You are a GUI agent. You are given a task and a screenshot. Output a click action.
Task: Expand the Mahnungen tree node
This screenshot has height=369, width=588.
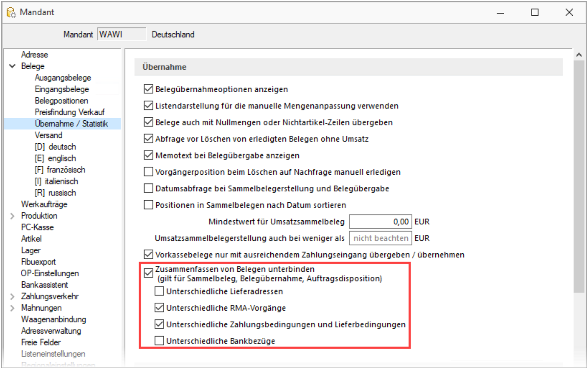pyautogui.click(x=12, y=308)
